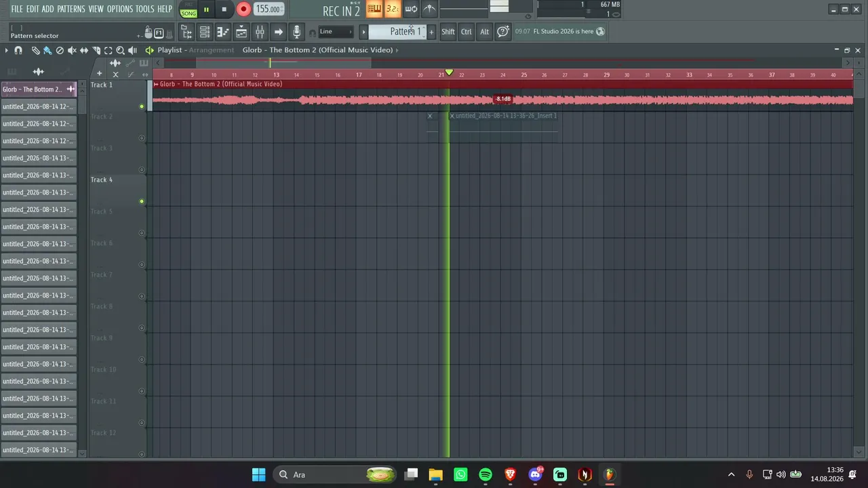Open Discord from the taskbar
This screenshot has width=868, height=488.
click(x=535, y=474)
